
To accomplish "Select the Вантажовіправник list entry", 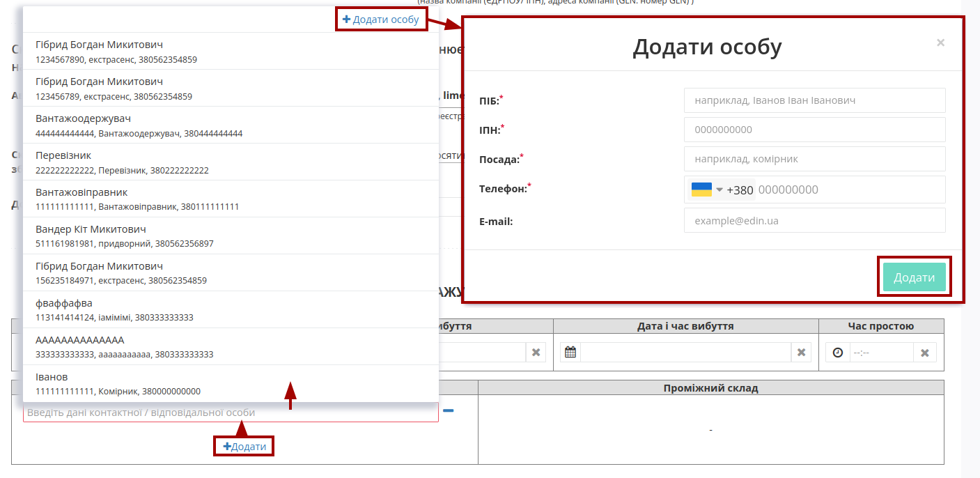I will [x=231, y=199].
